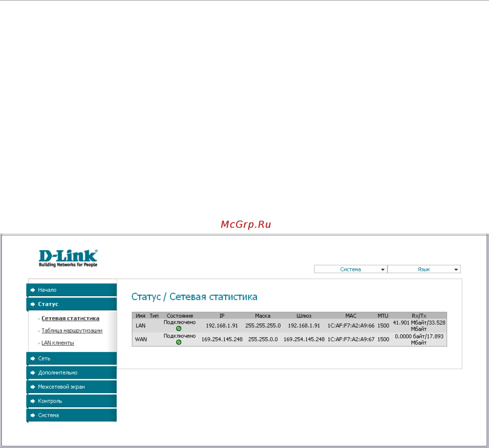This screenshot has width=489, height=448.
Task: Click the green status indicator for LAN
Action: tap(179, 329)
